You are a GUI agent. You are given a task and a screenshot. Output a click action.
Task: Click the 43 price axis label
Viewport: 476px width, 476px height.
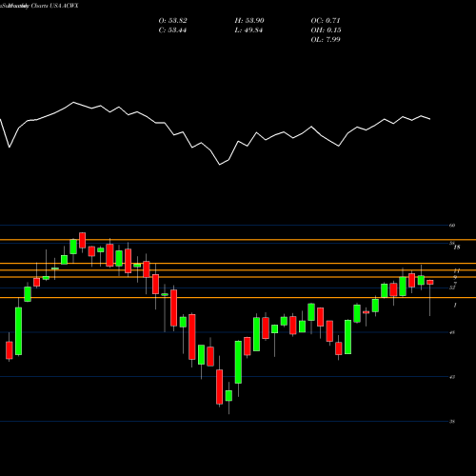coord(452,377)
